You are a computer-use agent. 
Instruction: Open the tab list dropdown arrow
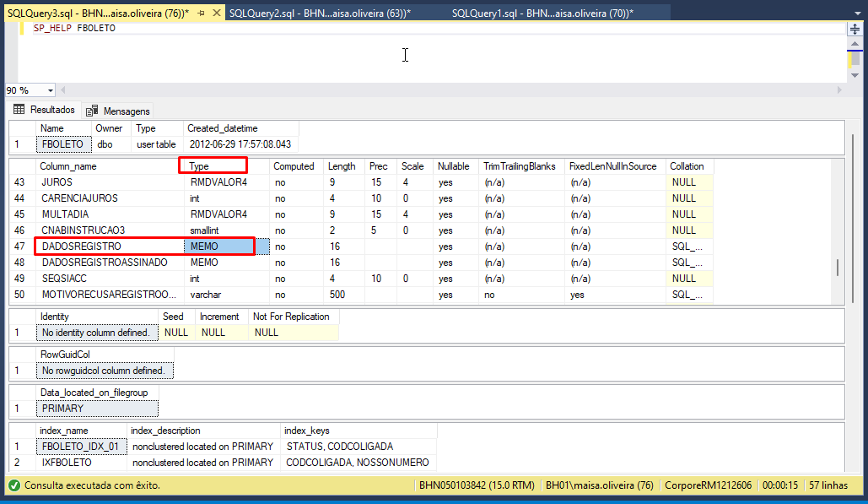pos(858,14)
